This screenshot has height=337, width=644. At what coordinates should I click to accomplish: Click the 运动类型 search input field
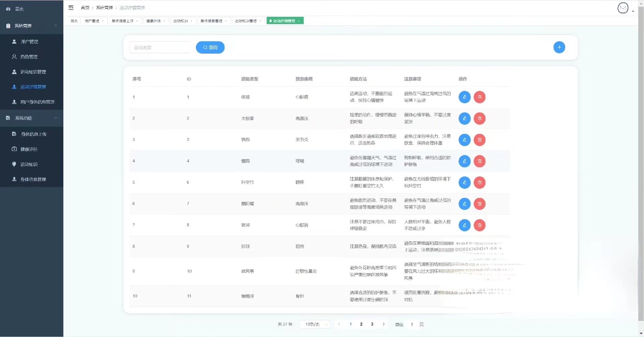pyautogui.click(x=160, y=47)
